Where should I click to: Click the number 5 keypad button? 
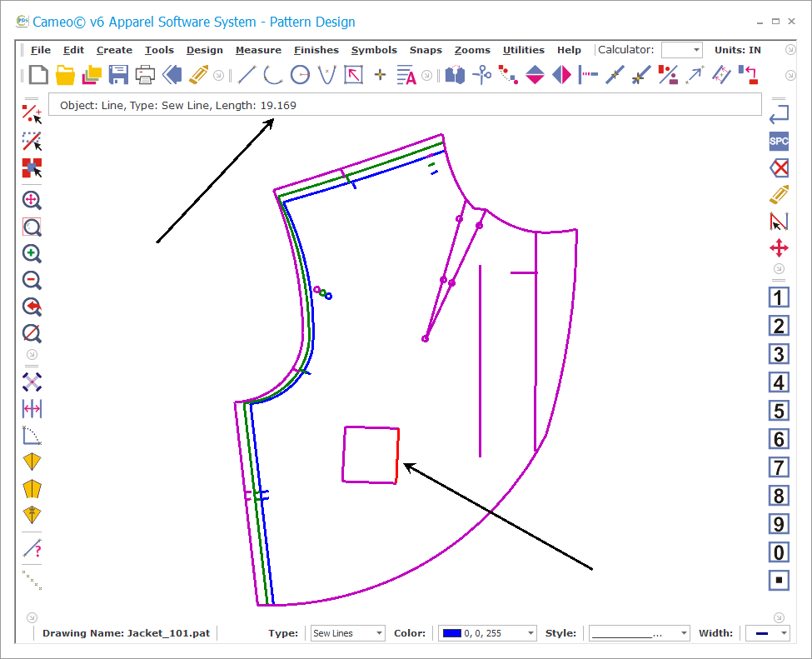pyautogui.click(x=779, y=411)
